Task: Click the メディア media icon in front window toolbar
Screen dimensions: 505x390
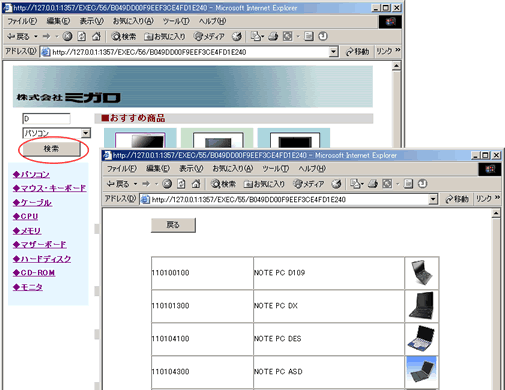Action: (309, 184)
